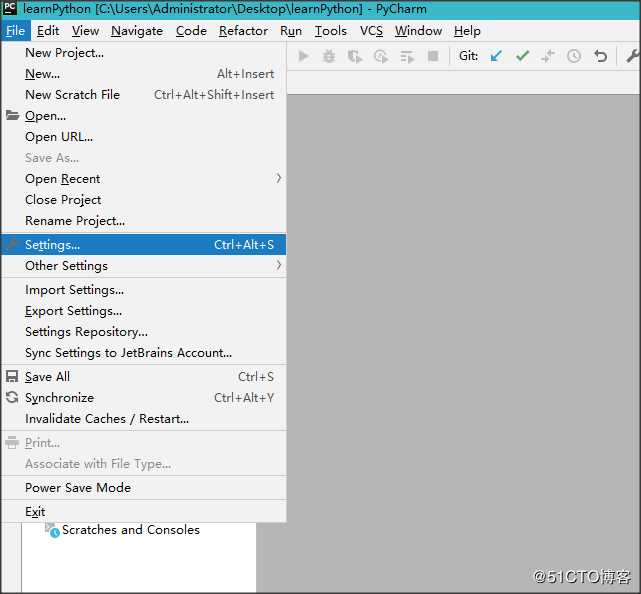Click the Run with Coverage icon

[354, 56]
